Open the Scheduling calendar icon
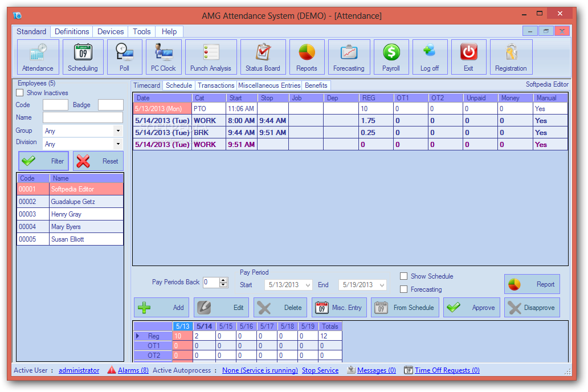The image size is (588, 392). (x=83, y=57)
